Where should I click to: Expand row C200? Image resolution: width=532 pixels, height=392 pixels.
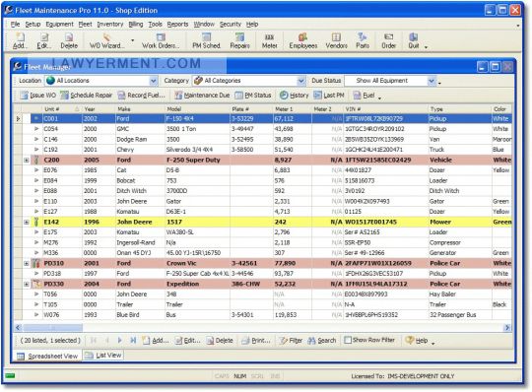(x=27, y=160)
